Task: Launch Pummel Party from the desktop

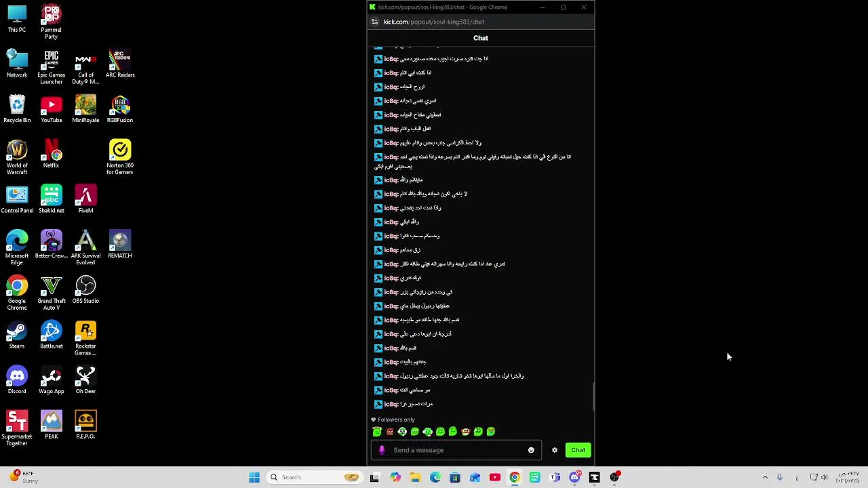Action: click(51, 22)
